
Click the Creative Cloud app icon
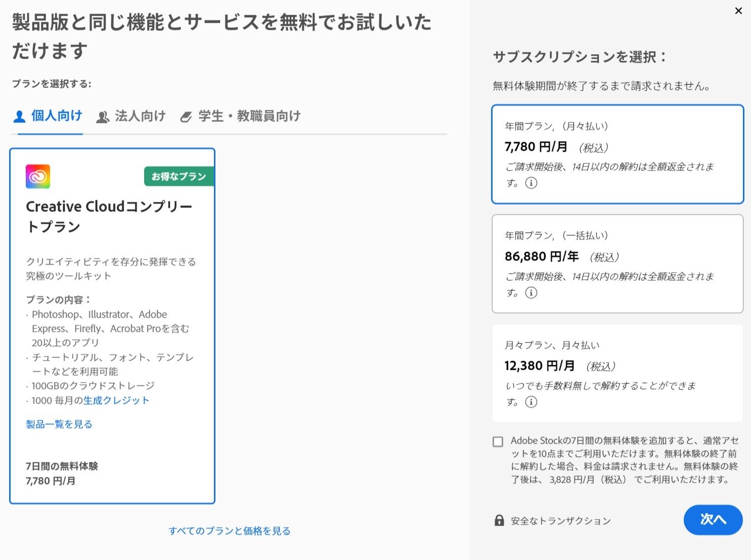(38, 177)
